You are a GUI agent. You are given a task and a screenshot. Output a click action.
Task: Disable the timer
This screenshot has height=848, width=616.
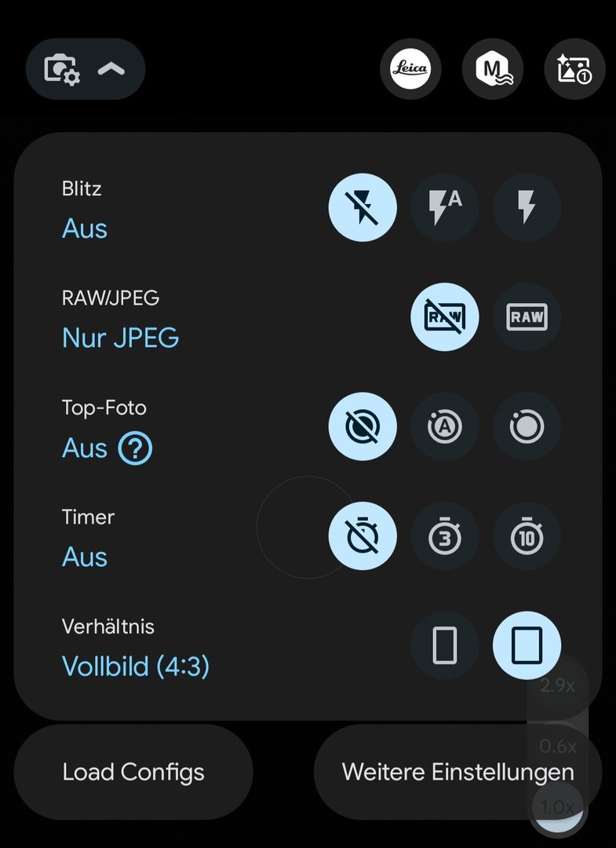[x=363, y=537]
